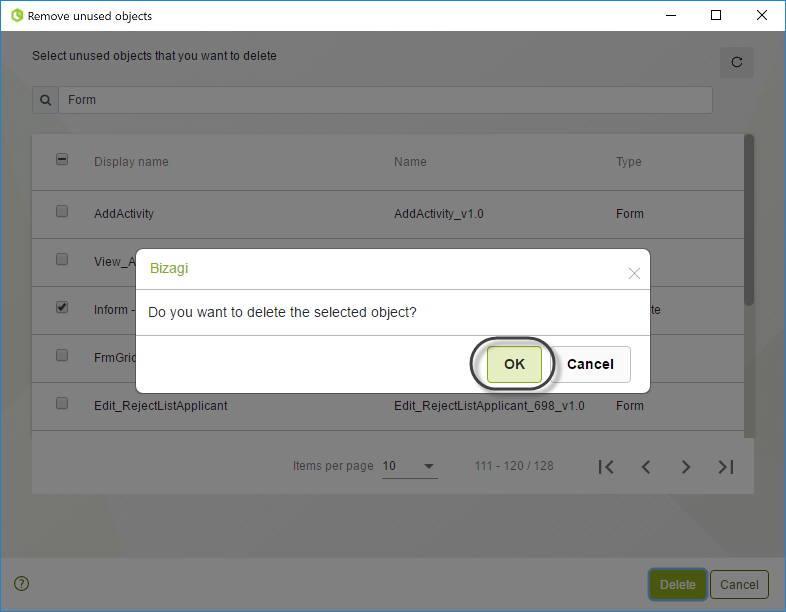Check the AddActivity row checkbox

[62, 211]
